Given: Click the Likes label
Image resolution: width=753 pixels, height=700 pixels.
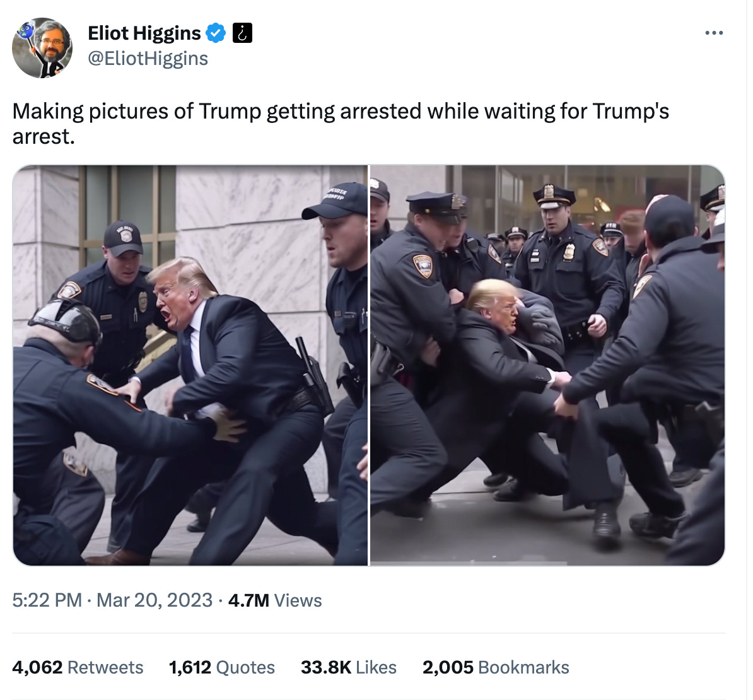Looking at the screenshot, I should click(376, 667).
